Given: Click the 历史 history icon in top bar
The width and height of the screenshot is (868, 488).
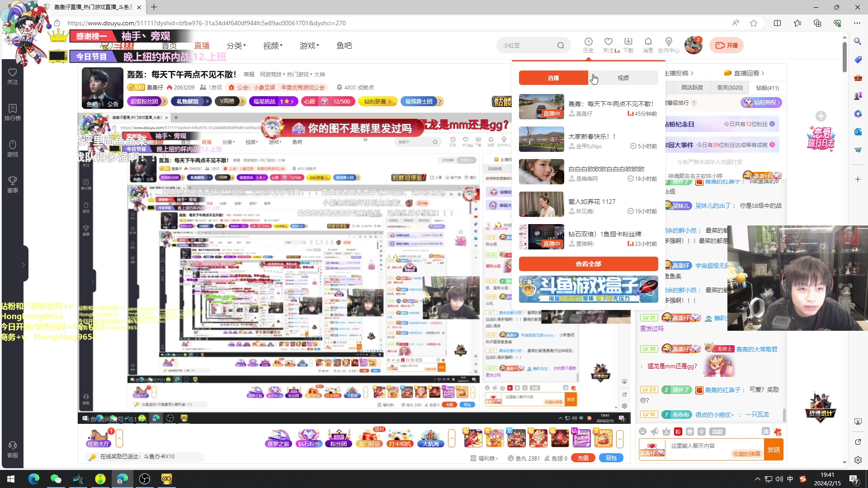Looking at the screenshot, I should pyautogui.click(x=588, y=45).
